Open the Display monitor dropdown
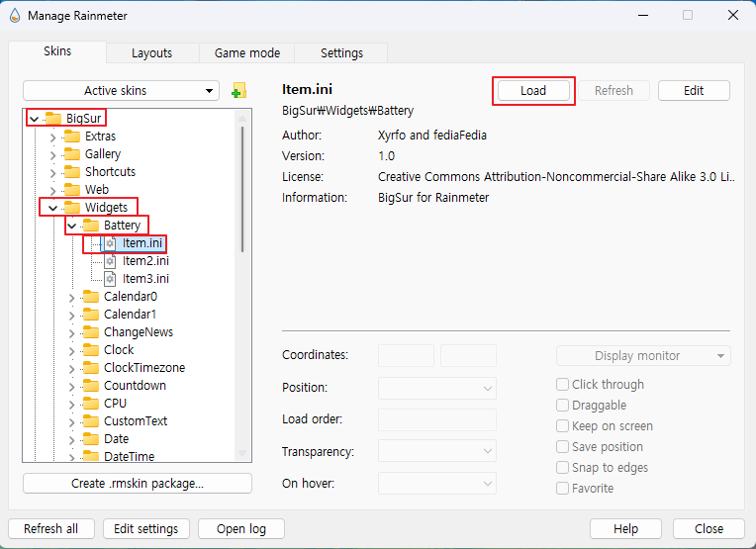Viewport: 756px width, 549px height. [x=643, y=356]
